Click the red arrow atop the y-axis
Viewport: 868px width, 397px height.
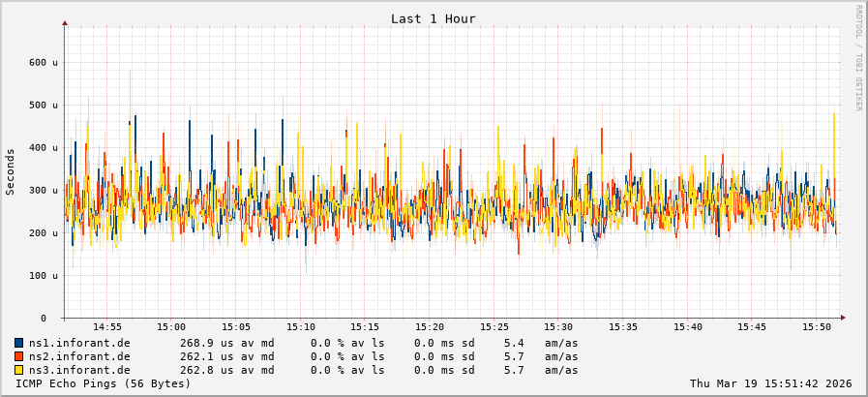click(65, 22)
